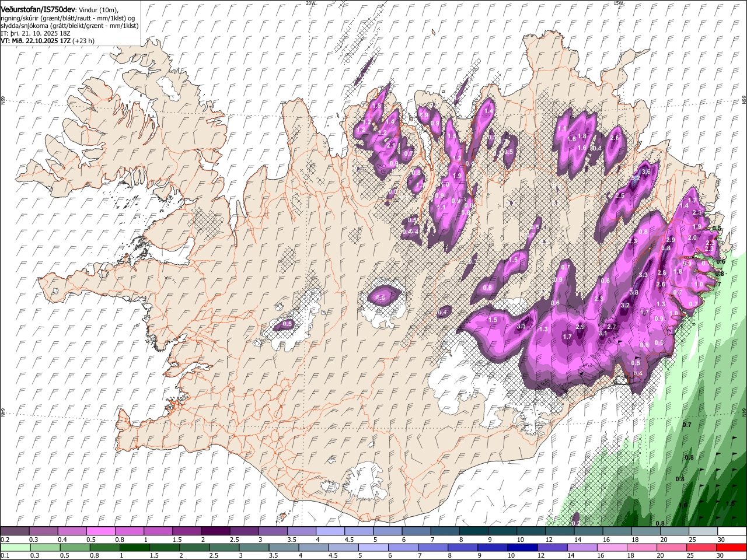
Task: Select lower legend lilac swatch between 14 and 16
Action: tap(582, 547)
